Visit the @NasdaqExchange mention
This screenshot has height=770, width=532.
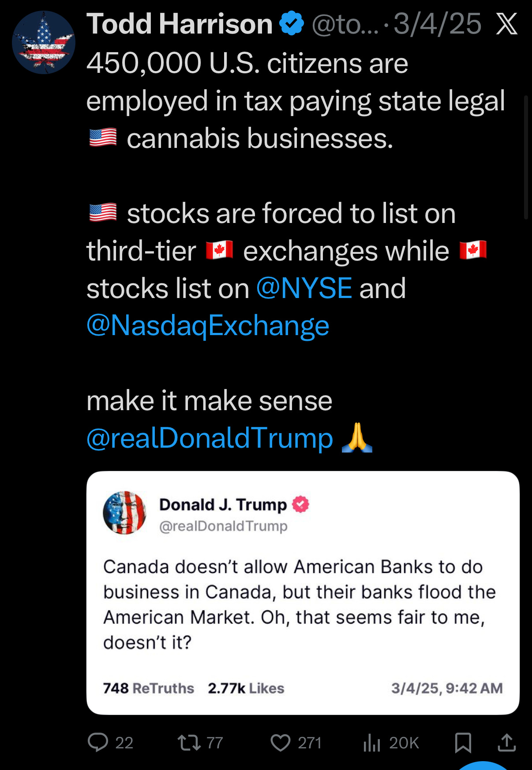[x=207, y=325]
